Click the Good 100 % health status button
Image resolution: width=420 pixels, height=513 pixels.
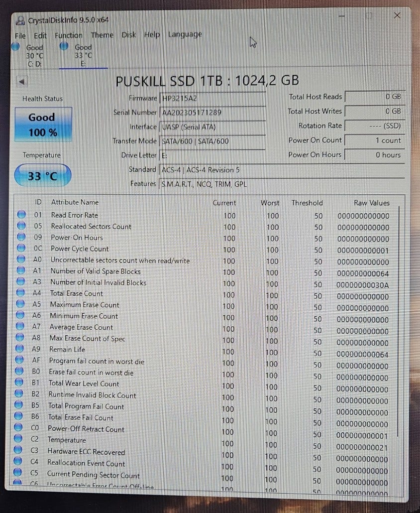pos(43,125)
